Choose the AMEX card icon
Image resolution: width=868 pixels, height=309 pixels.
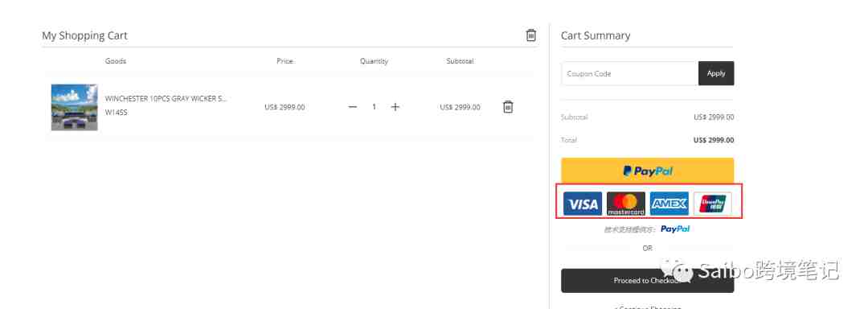point(669,204)
